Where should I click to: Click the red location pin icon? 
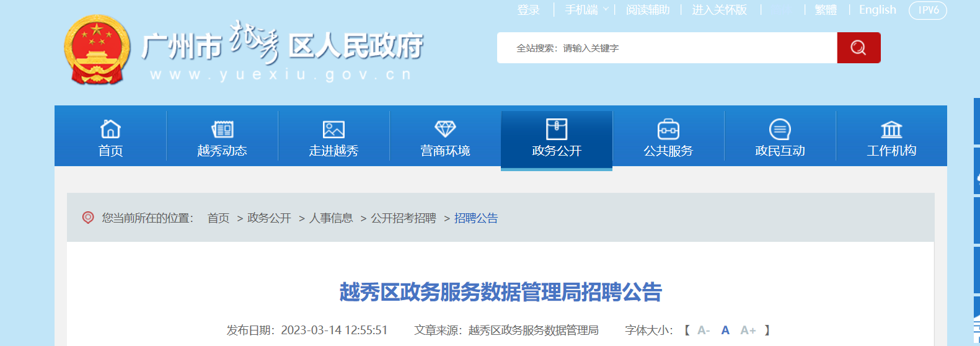(88, 218)
